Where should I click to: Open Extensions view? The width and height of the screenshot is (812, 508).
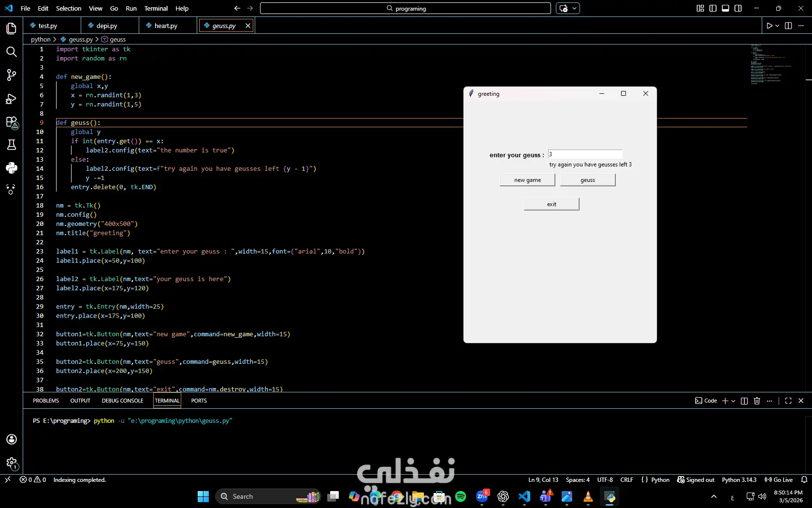[x=12, y=122]
